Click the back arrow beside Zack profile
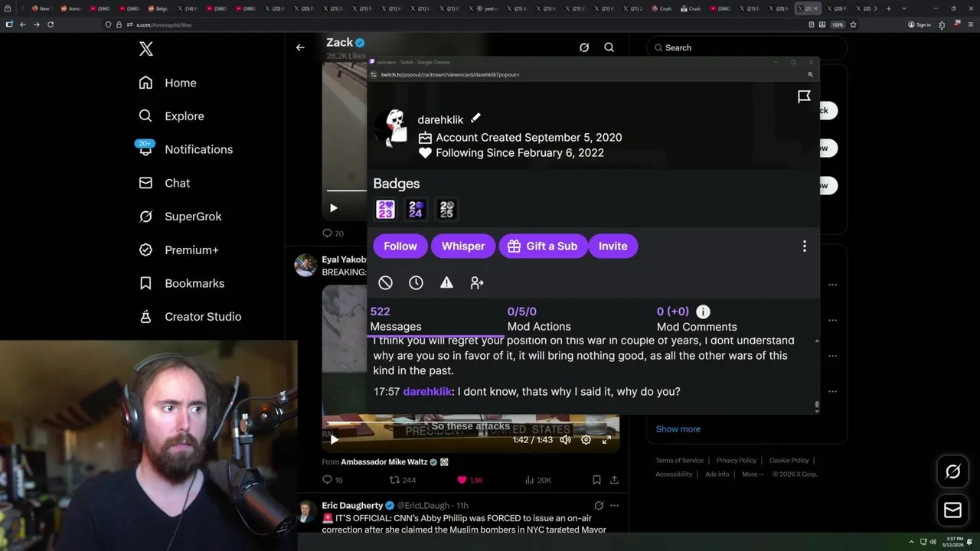 tap(300, 47)
